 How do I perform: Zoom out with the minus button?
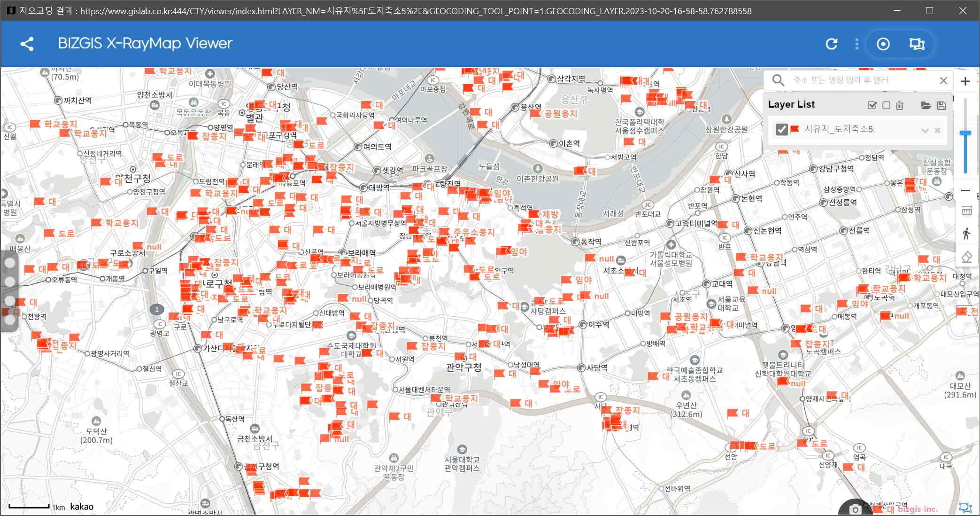click(x=965, y=190)
